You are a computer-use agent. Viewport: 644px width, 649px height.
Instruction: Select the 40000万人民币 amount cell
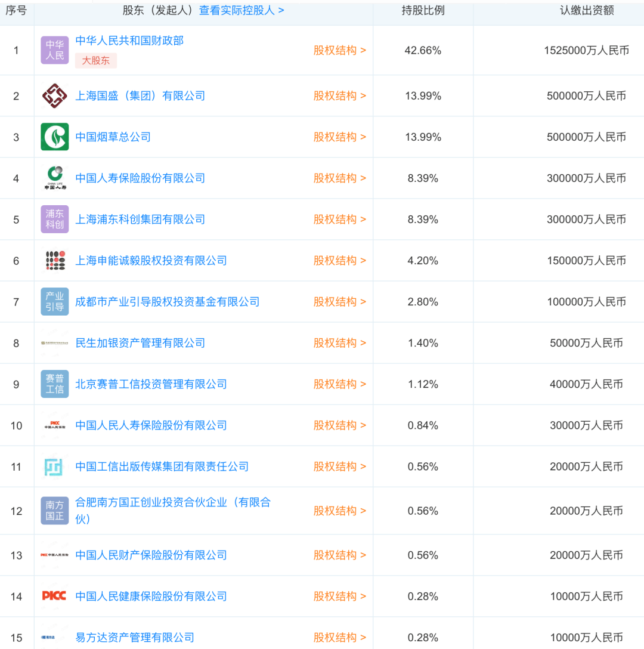click(x=587, y=384)
